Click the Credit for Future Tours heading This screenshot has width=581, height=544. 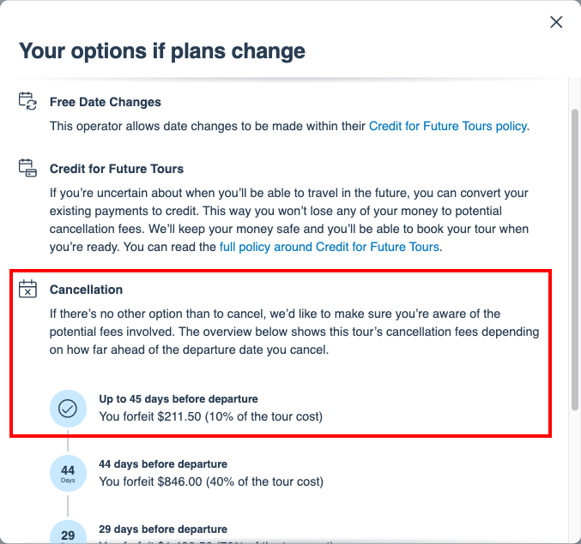point(116,169)
